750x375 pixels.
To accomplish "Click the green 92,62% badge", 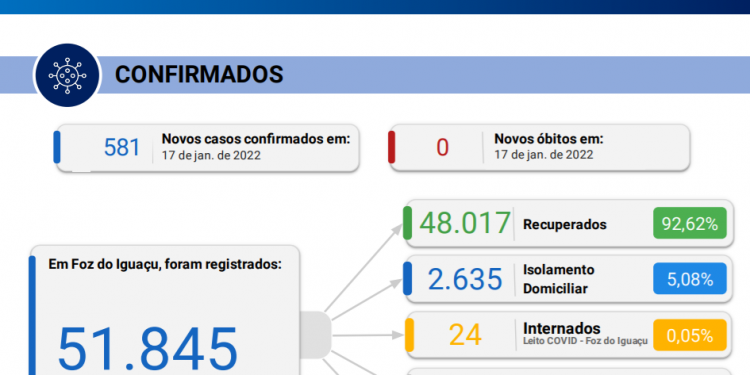I will pos(690,223).
